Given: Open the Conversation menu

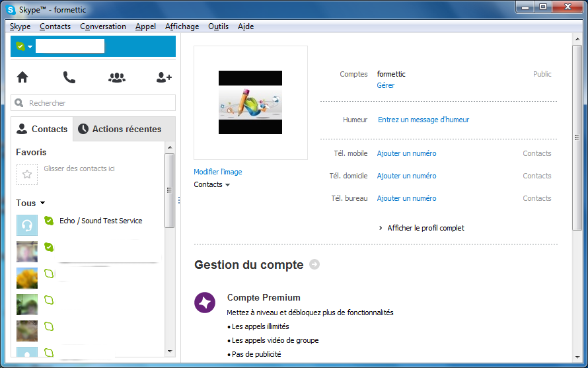Looking at the screenshot, I should point(103,26).
